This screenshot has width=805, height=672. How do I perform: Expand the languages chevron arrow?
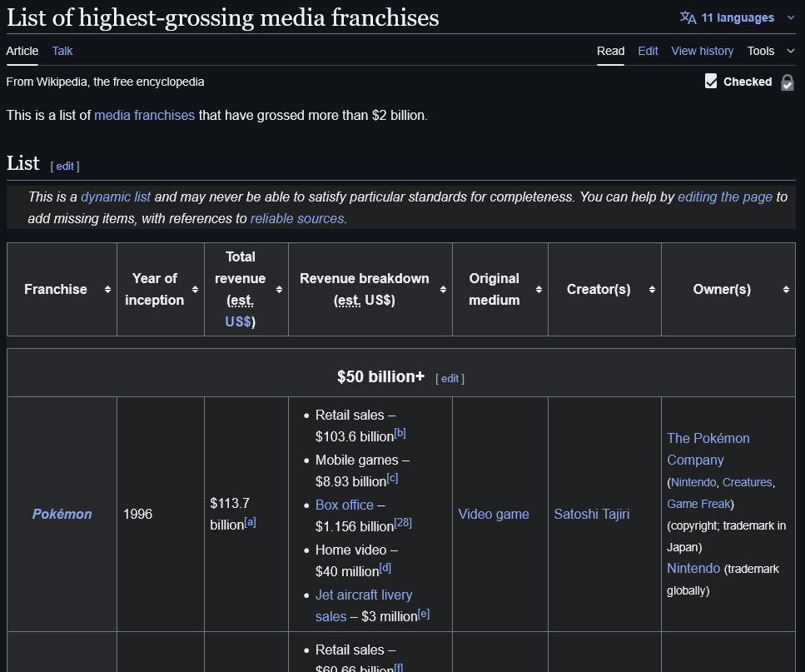click(x=791, y=17)
